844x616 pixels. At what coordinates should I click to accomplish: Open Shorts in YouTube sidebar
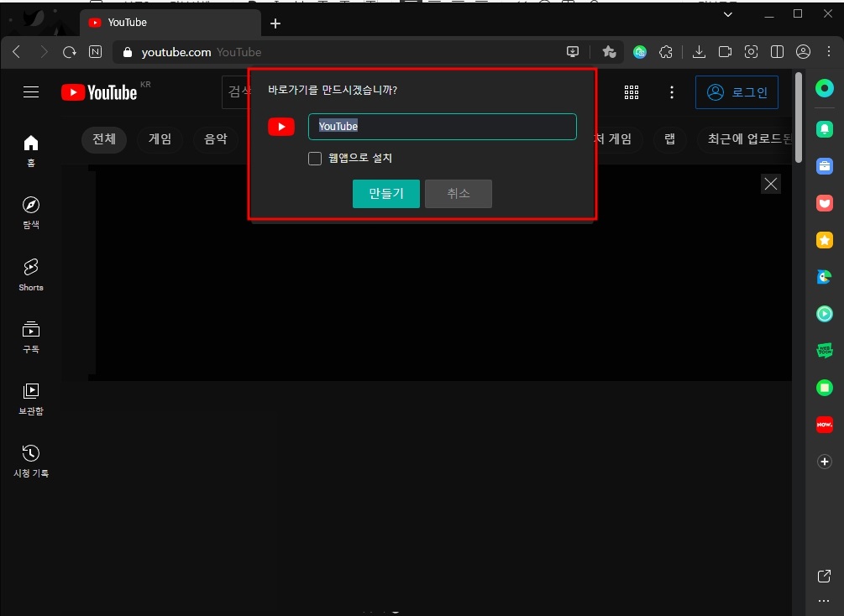31,275
